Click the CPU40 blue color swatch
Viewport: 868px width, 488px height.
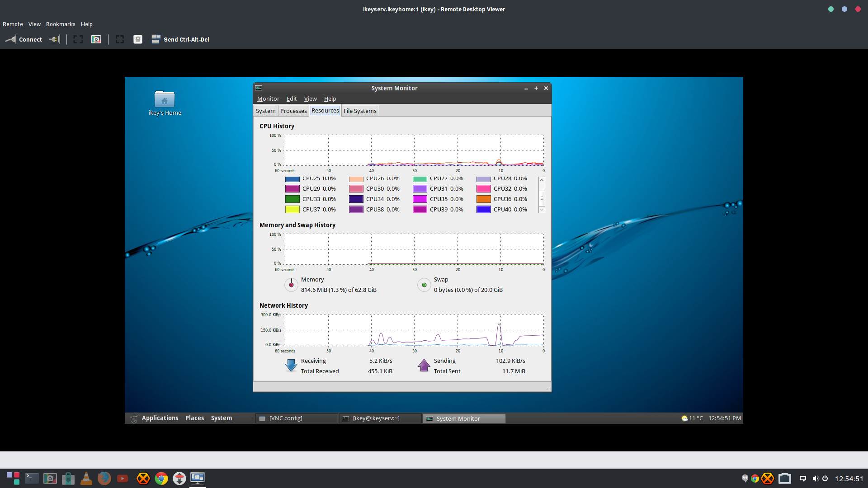tap(483, 210)
